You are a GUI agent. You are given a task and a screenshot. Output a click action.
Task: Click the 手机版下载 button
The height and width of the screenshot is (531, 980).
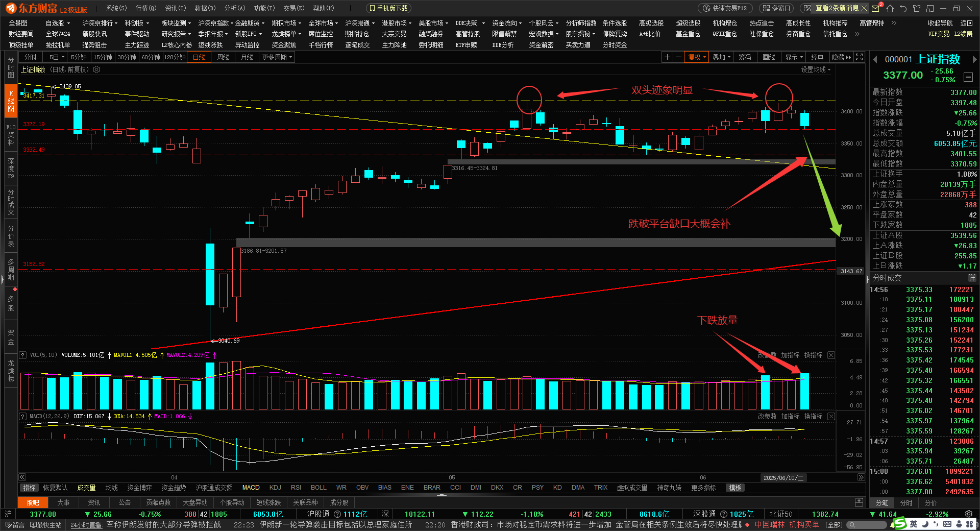pos(388,8)
